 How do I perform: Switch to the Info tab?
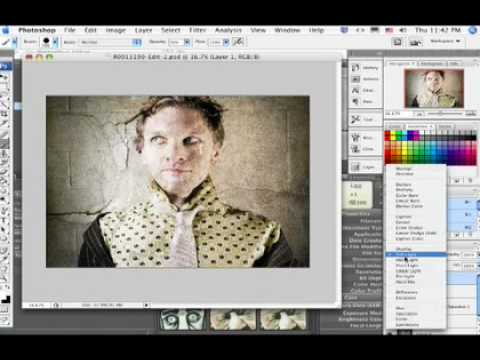point(453,63)
